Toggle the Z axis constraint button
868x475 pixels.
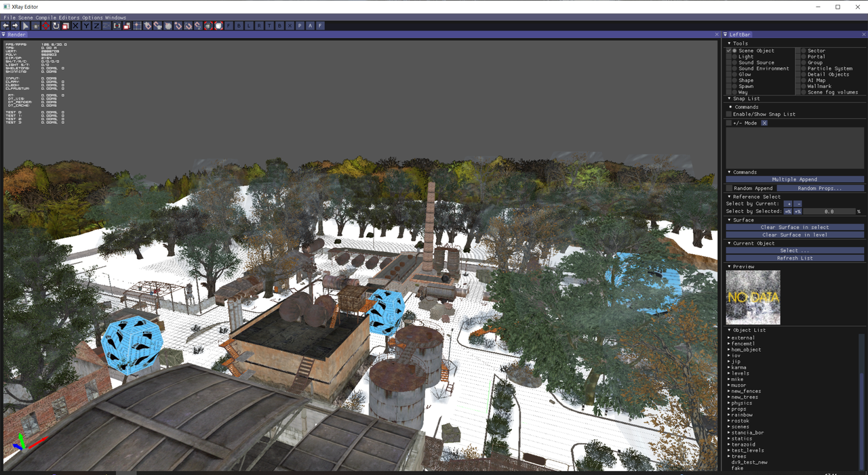tap(96, 26)
